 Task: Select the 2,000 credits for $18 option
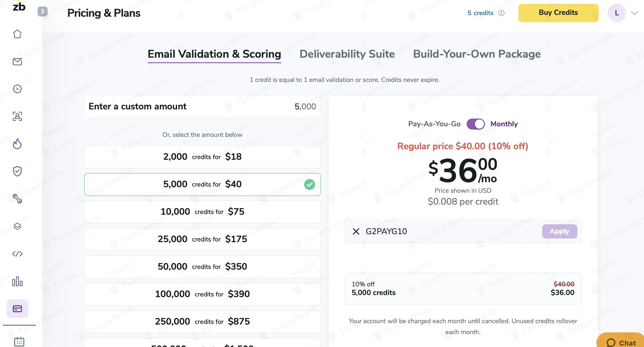202,157
